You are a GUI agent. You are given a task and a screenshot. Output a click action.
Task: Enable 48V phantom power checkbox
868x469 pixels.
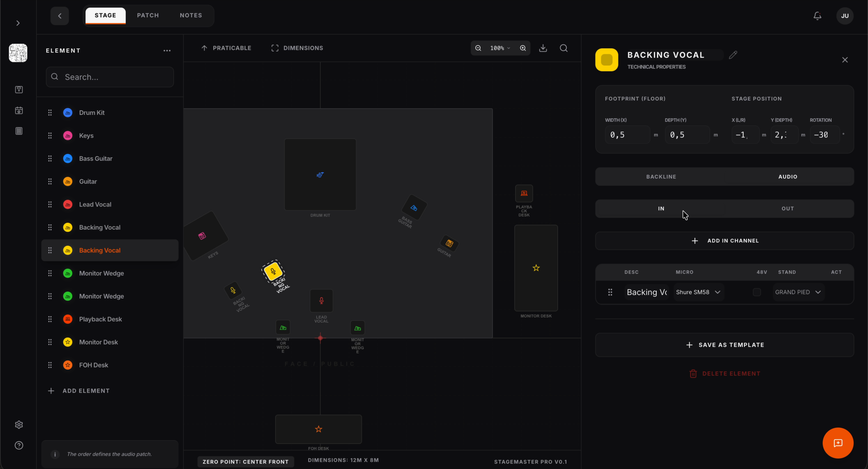point(756,292)
